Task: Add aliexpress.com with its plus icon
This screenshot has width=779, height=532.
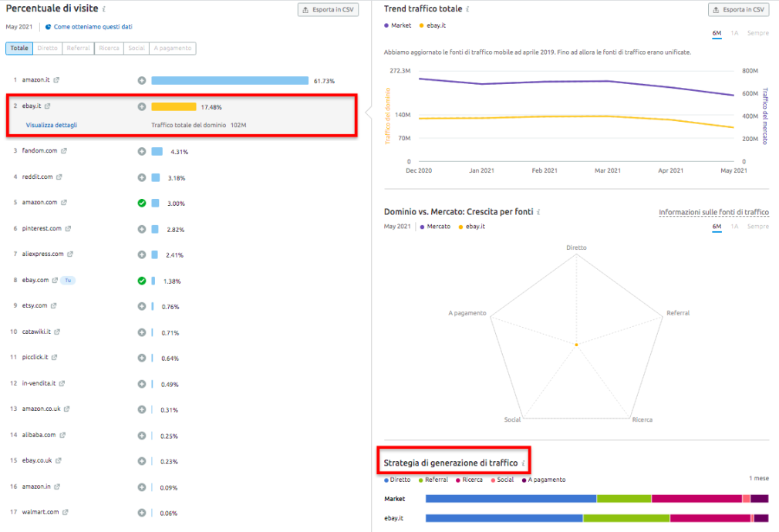Action: 142,255
